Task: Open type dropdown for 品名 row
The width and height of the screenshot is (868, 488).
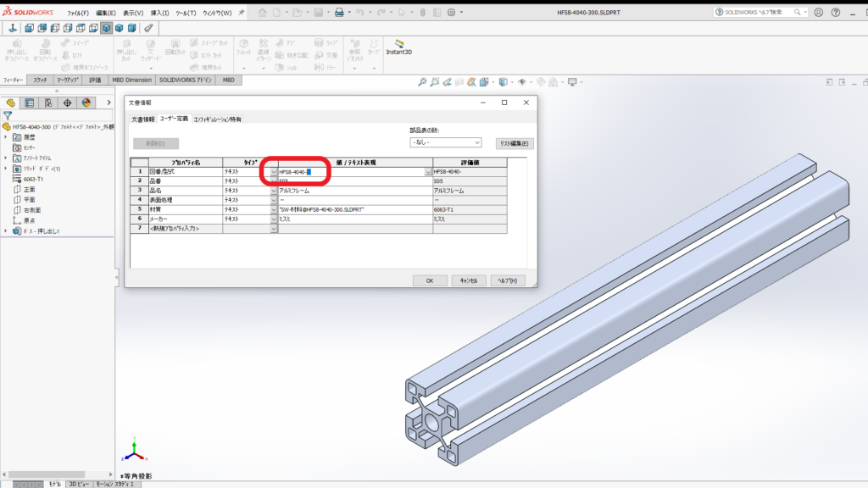Action: pyautogui.click(x=273, y=191)
